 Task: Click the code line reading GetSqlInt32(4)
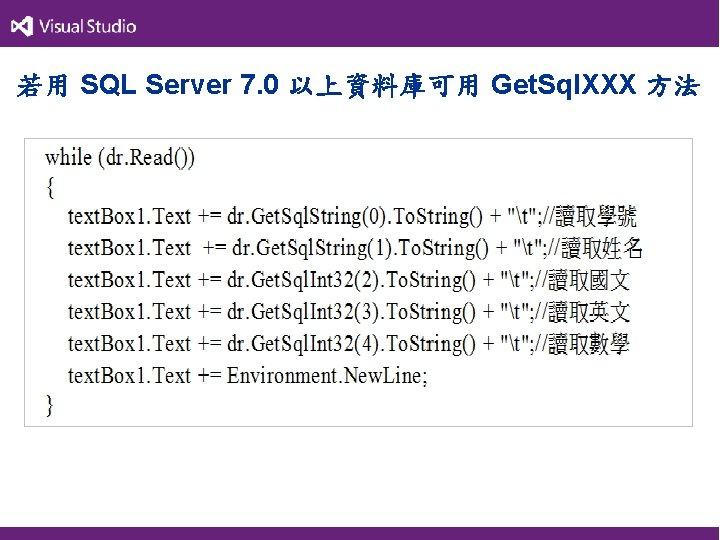click(349, 344)
